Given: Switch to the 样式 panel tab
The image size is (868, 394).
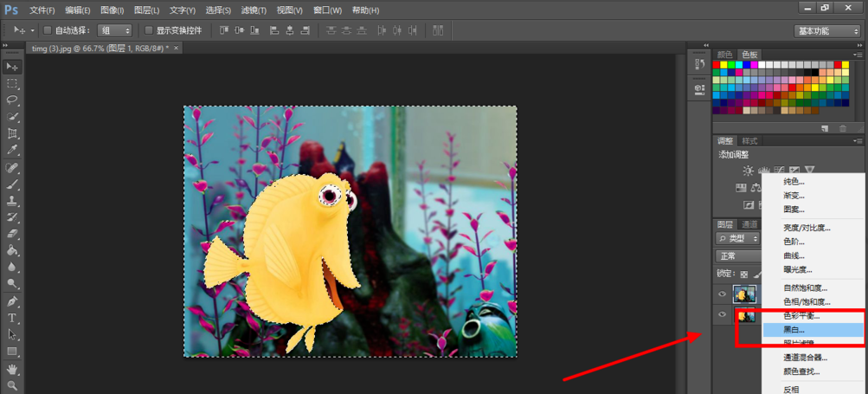Looking at the screenshot, I should tap(749, 140).
